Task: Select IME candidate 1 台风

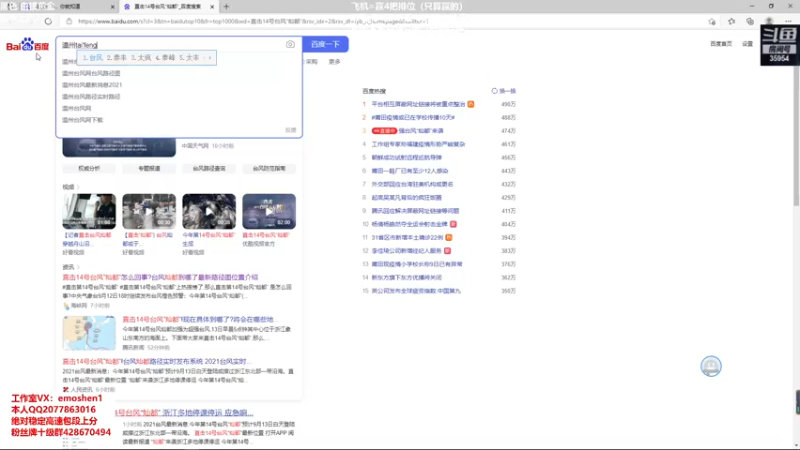Action: pyautogui.click(x=93, y=58)
